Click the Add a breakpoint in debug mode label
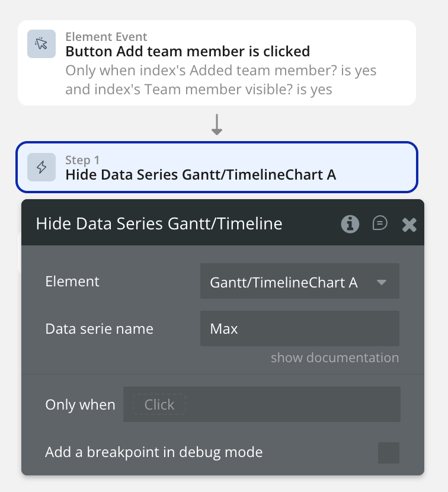448x492 pixels. 153,452
